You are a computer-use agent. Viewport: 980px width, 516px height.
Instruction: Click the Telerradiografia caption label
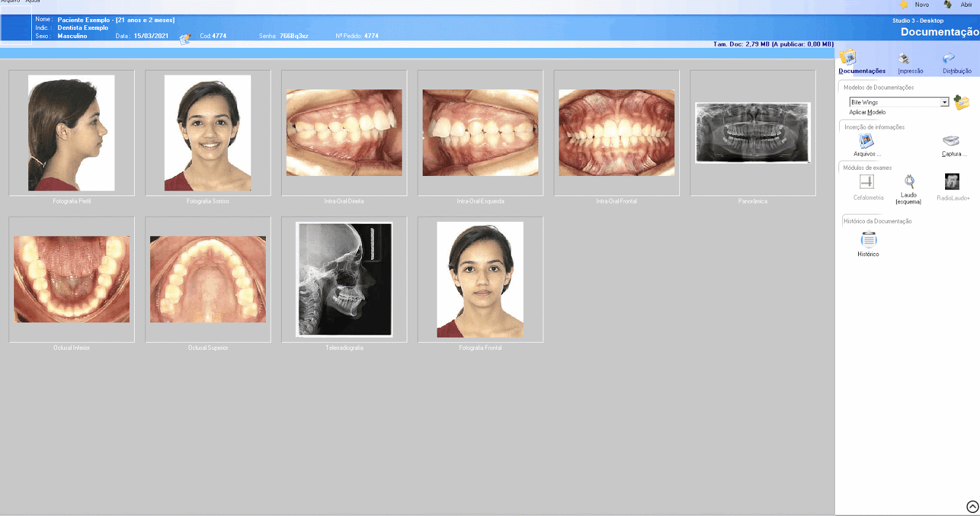[344, 348]
